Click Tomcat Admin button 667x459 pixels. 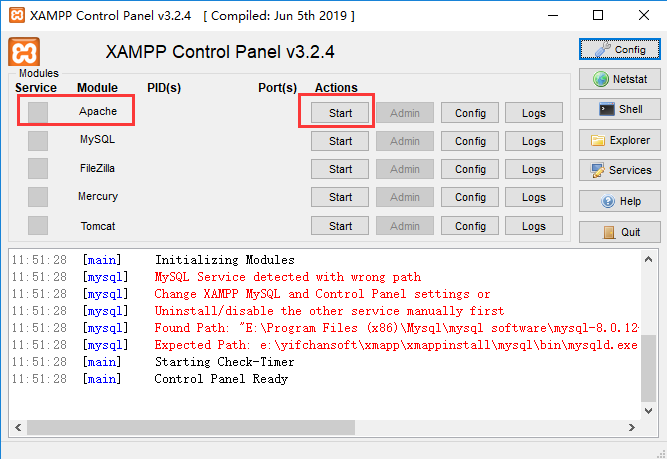pyautogui.click(x=405, y=225)
